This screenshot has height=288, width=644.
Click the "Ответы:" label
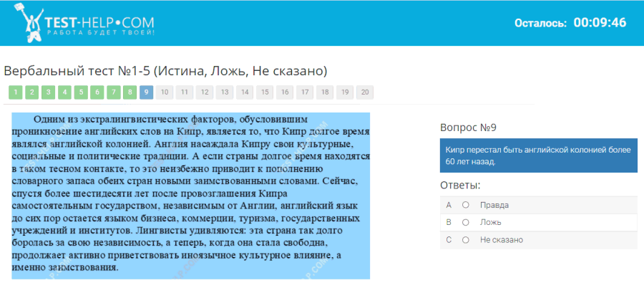click(460, 185)
